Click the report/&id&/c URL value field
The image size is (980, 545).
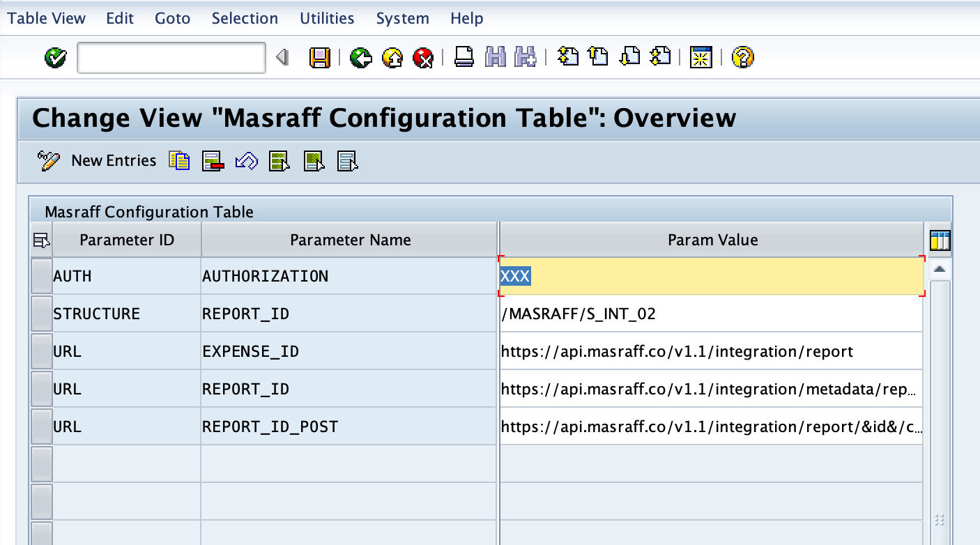coord(712,427)
